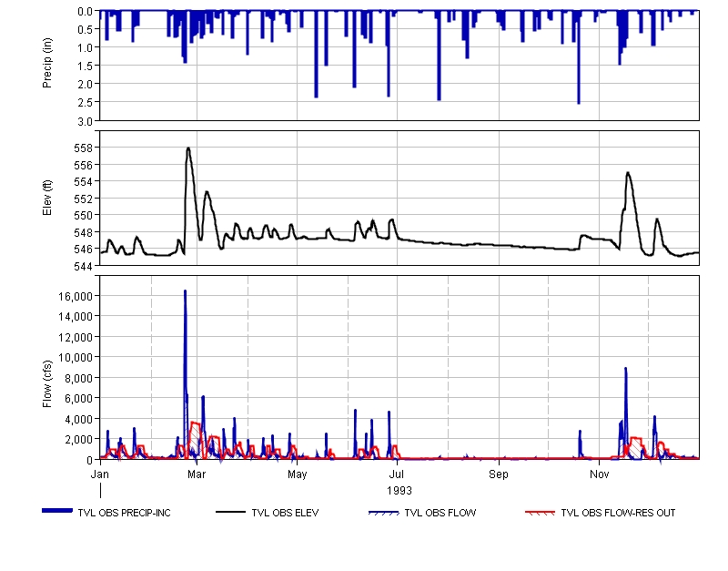This screenshot has height=571, width=728.
Task: Click the '12,000' flow tick label
Action: 76,337
